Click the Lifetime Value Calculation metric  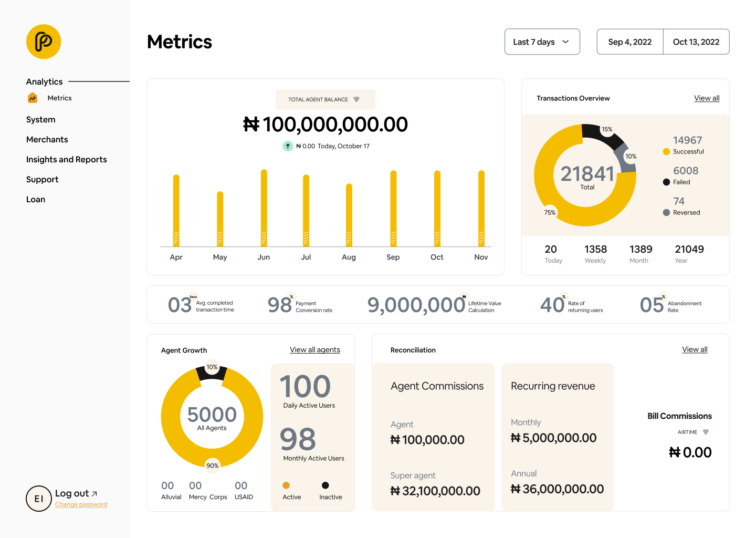coord(434,305)
